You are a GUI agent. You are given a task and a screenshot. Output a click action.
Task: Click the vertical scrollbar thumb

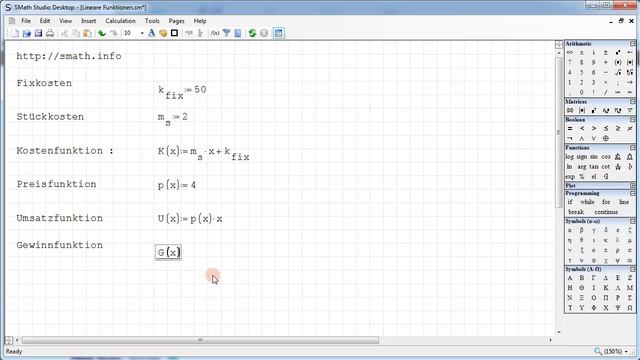coord(558,133)
